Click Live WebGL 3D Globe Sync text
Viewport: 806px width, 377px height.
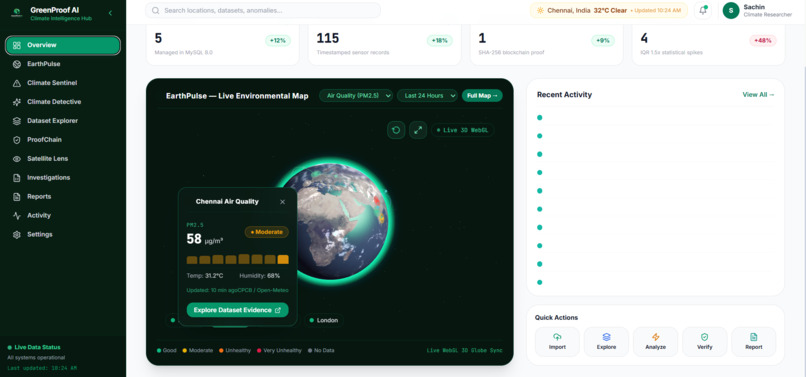(465, 351)
